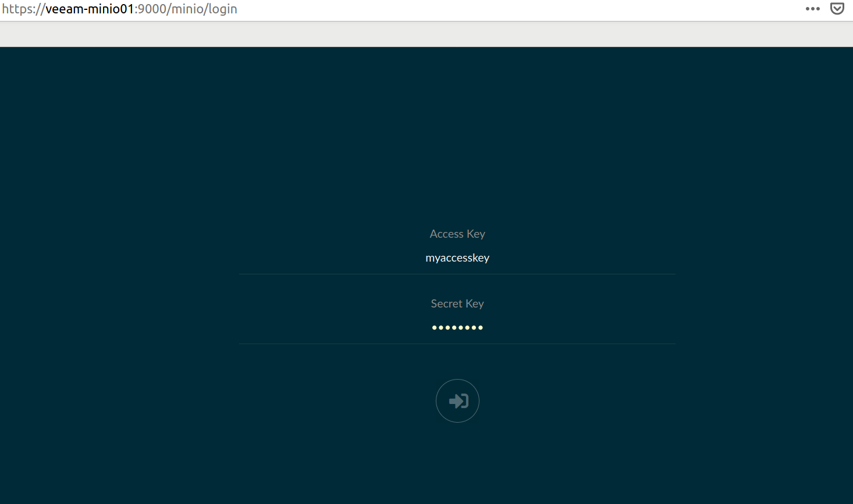This screenshot has height=504, width=853.
Task: Click the underline below Access Key field
Action: point(457,274)
